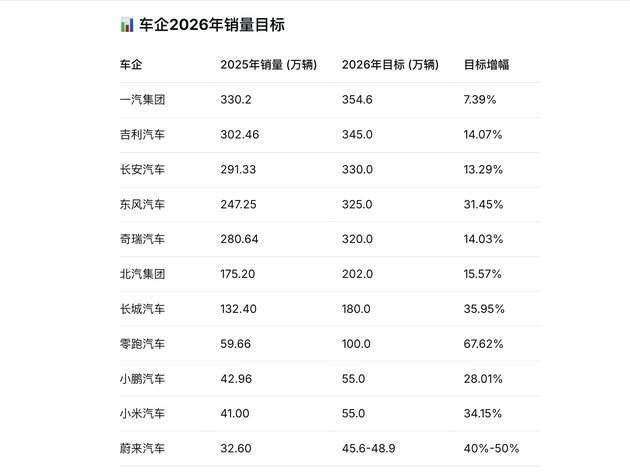Click 吉利汽车's target growth 14.07%

(x=483, y=135)
